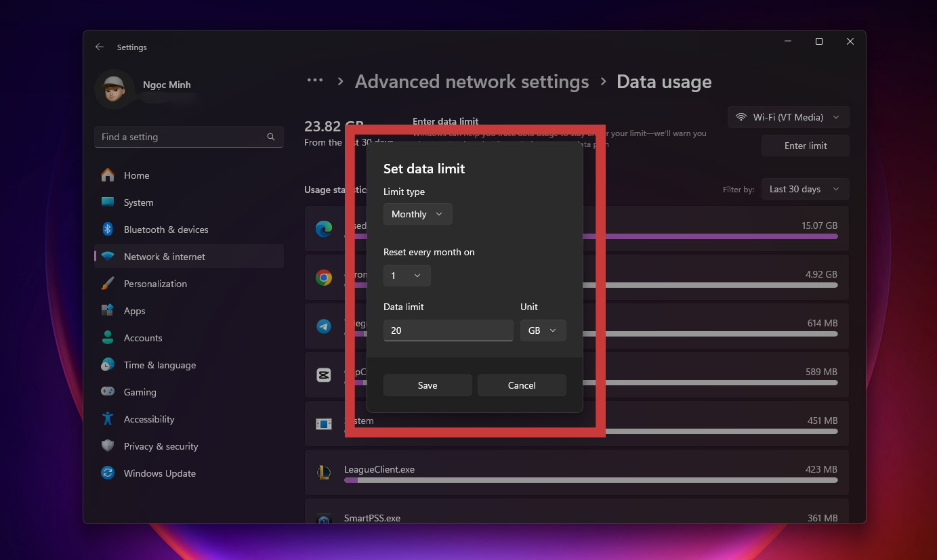937x560 pixels.
Task: Click the SmartPSS.exe icon
Action: [x=324, y=519]
